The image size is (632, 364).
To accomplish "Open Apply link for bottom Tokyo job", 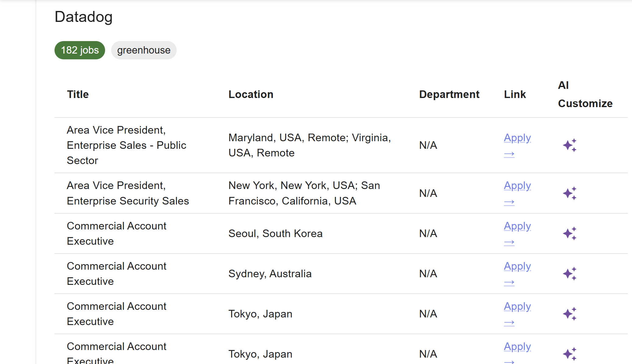I will tap(517, 347).
